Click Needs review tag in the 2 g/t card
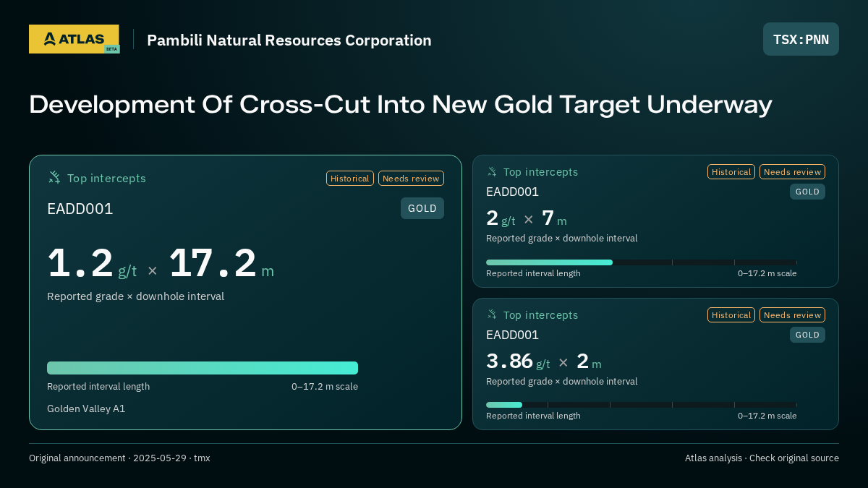The width and height of the screenshot is (868, 488). coord(792,171)
